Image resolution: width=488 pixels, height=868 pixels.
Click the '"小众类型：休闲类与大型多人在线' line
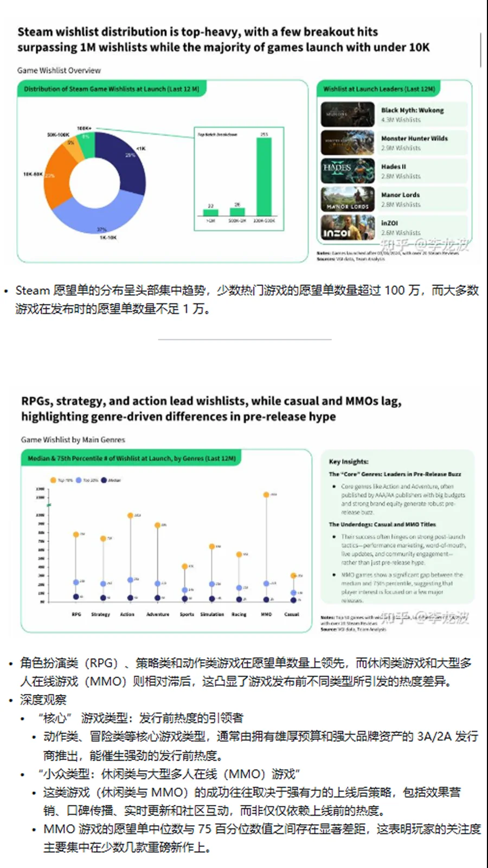pyautogui.click(x=169, y=774)
